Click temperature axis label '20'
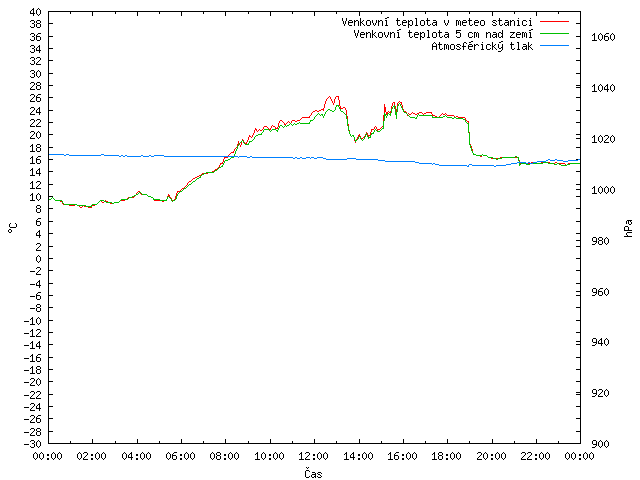 click(36, 135)
